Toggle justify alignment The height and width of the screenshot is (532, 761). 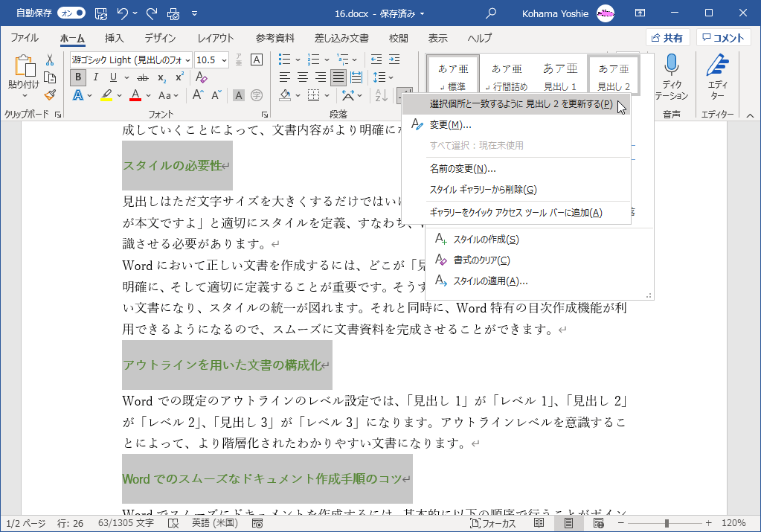pyautogui.click(x=338, y=77)
